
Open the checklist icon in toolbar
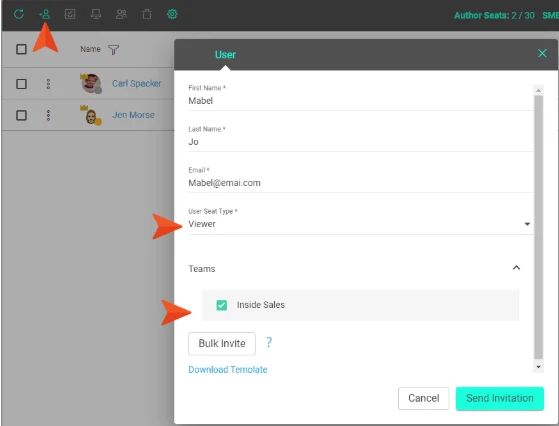point(70,14)
